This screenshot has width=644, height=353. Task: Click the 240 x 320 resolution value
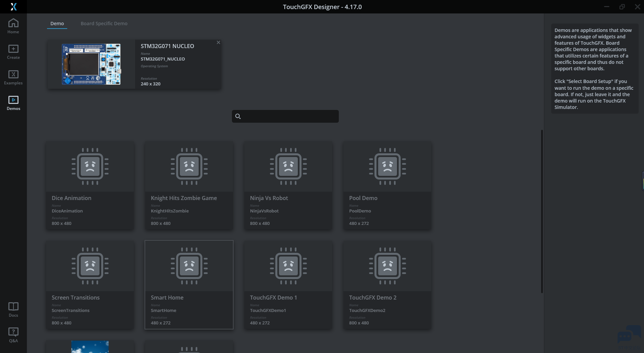tap(151, 84)
